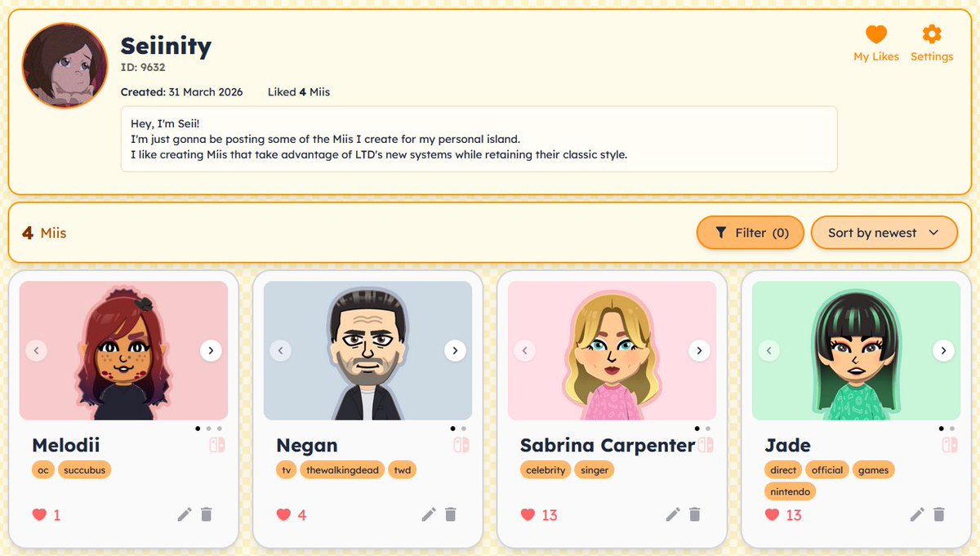The image size is (980, 556).
Task: Select the official tag
Action: point(827,470)
